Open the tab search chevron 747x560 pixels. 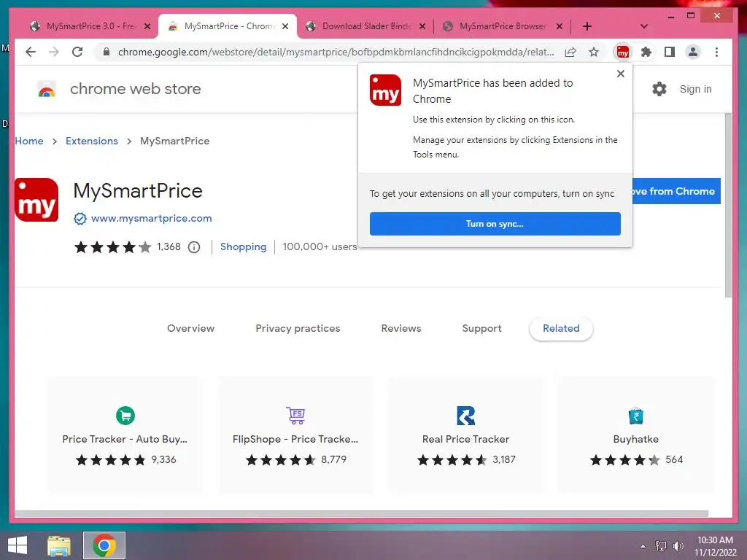643,26
